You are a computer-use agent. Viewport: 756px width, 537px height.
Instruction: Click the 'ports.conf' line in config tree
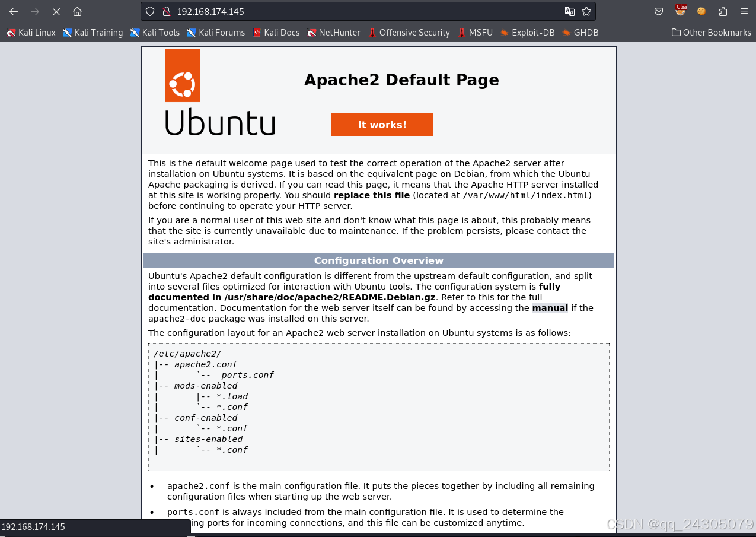coord(247,375)
